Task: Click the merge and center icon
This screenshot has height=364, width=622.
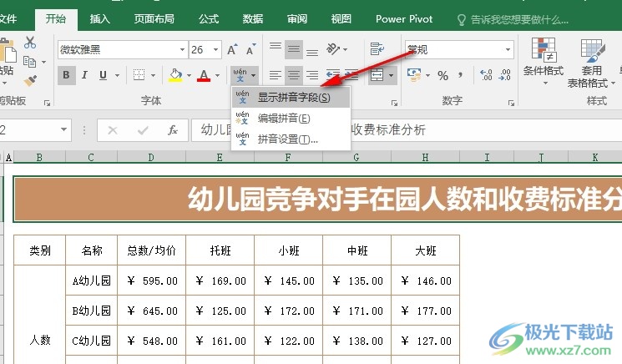Action: point(377,75)
